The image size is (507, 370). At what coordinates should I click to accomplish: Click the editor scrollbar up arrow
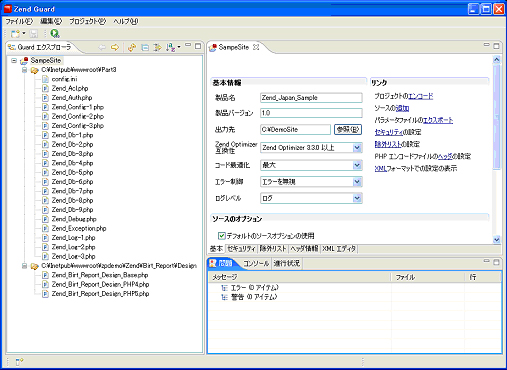(x=497, y=60)
